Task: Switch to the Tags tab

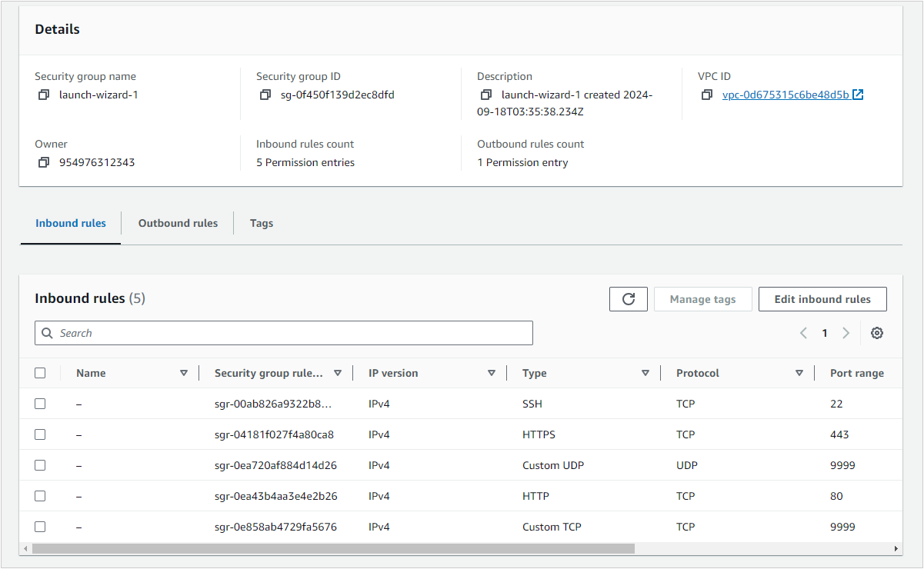Action: 261,223
